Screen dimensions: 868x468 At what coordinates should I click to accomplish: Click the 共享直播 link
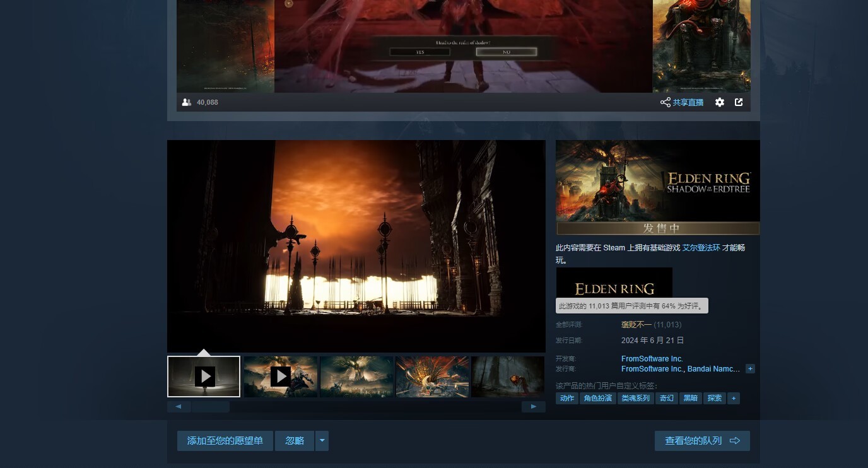tap(688, 102)
